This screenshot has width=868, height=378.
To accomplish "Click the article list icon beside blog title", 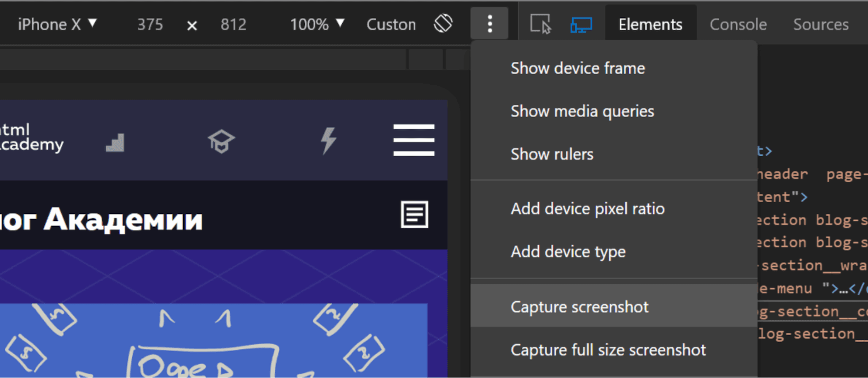I will point(414,214).
